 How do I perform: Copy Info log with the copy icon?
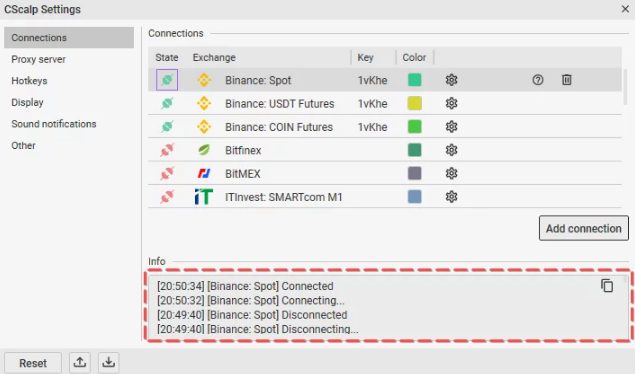coord(607,286)
